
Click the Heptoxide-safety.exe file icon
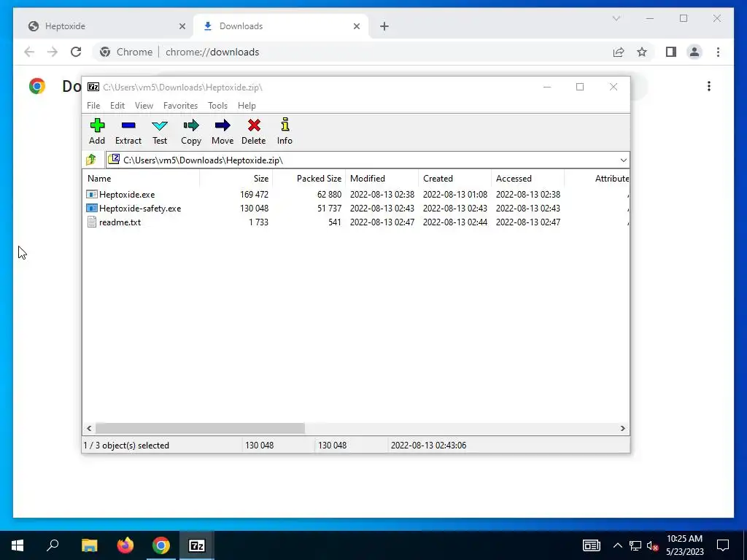coord(92,208)
